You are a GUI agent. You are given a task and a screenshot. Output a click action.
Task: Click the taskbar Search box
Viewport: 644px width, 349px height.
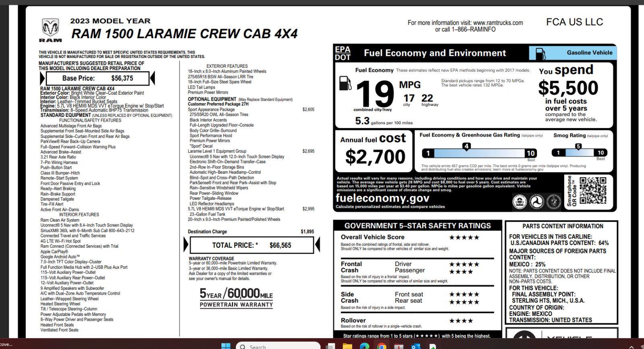pyautogui.click(x=278, y=346)
